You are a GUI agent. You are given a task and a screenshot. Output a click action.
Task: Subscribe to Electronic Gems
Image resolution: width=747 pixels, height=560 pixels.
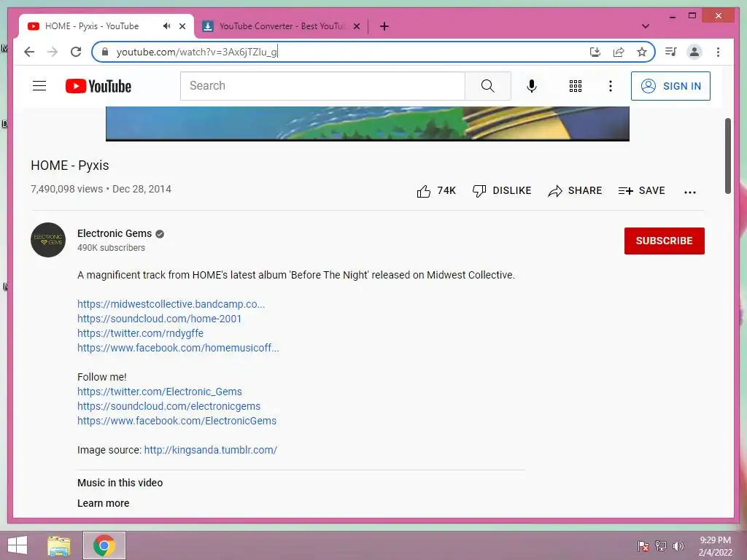[664, 241]
